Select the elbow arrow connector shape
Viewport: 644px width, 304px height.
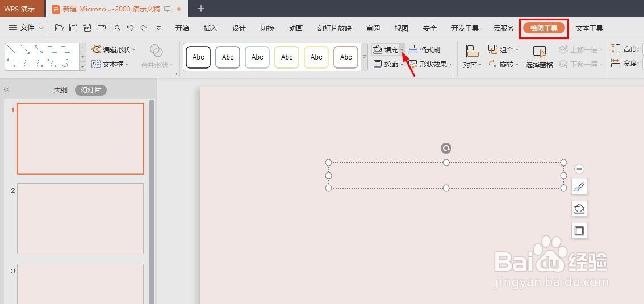coord(66,50)
